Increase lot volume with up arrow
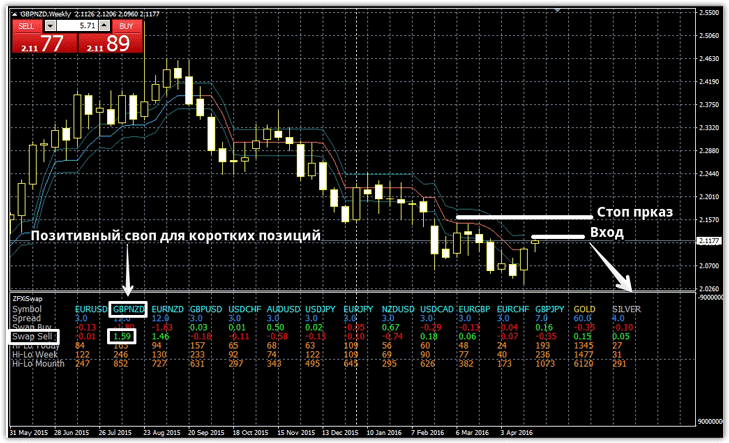The image size is (729, 443). 105,24
